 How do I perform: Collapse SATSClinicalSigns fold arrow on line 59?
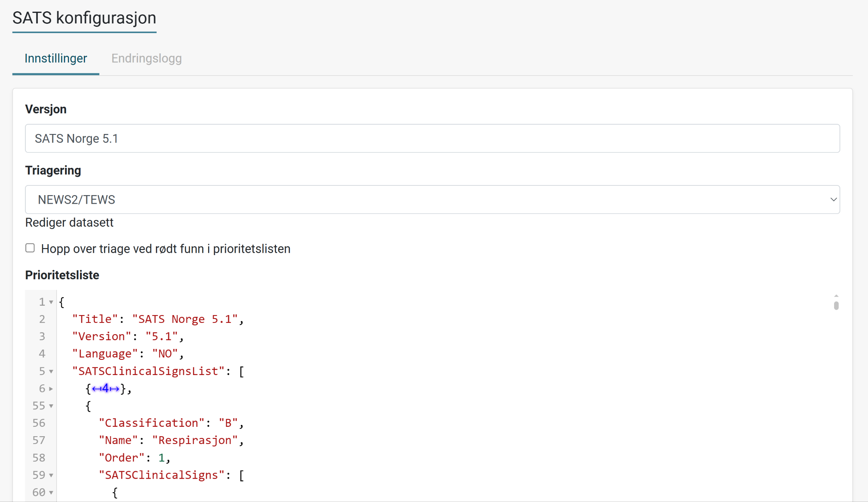coord(51,476)
